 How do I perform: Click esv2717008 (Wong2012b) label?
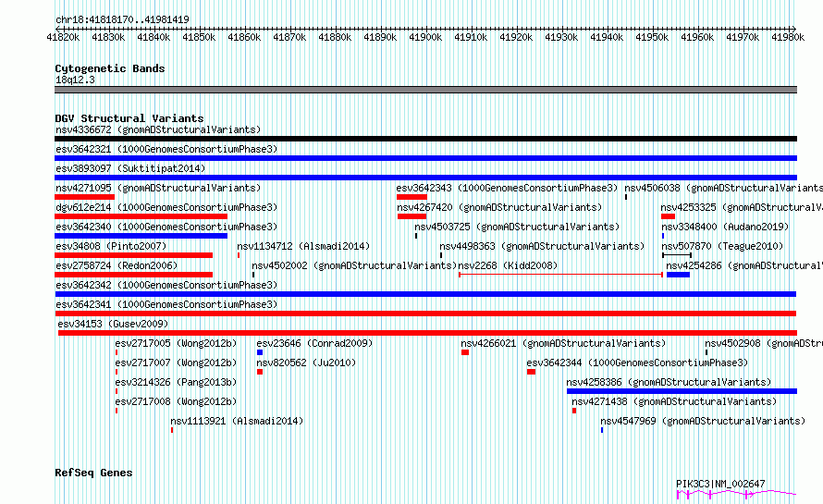[x=177, y=401]
